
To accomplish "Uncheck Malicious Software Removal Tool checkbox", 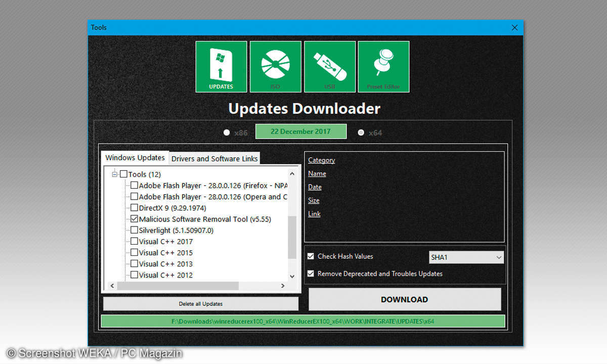I will (x=134, y=219).
